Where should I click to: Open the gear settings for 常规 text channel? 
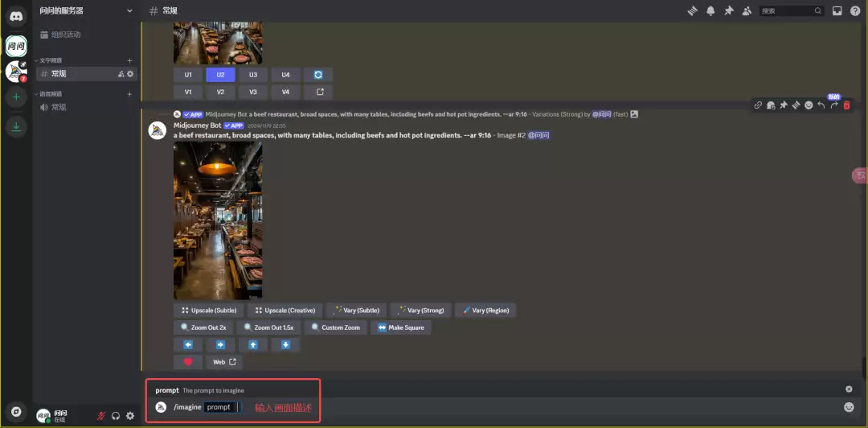[x=131, y=74]
